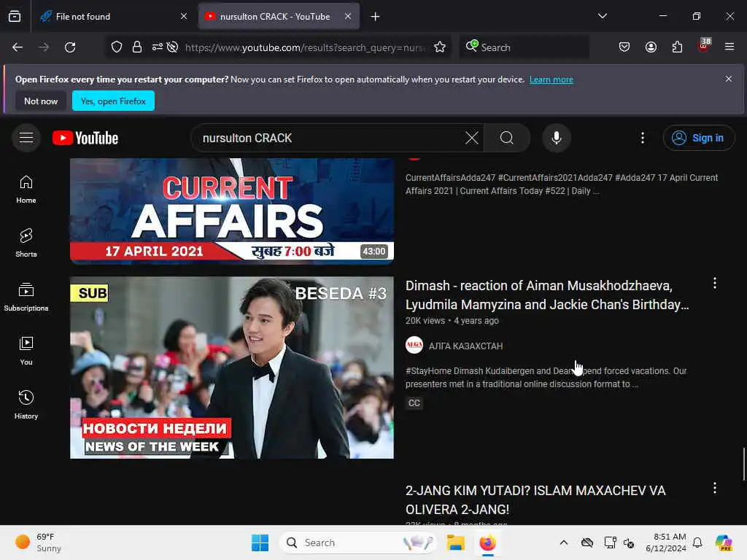Open the YouTube guide hamburger menu
The width and height of the screenshot is (747, 560).
coord(26,138)
